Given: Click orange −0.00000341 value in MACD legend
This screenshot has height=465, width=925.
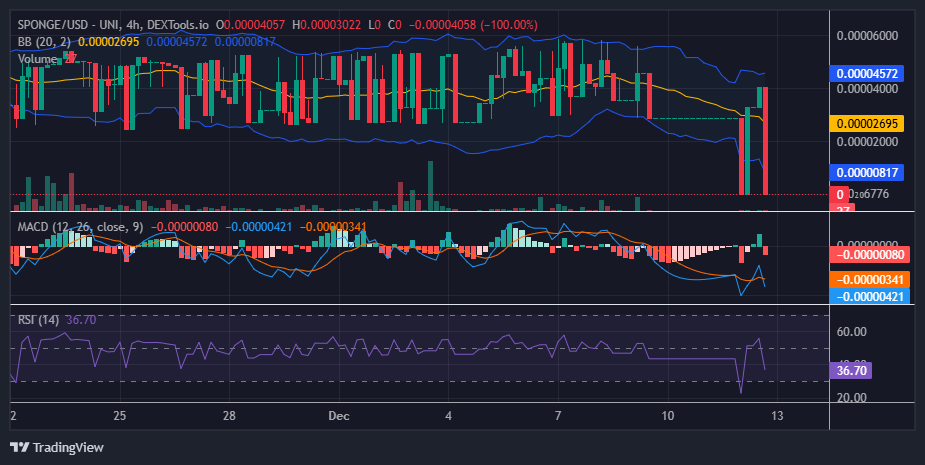Looking at the screenshot, I should click(333, 227).
